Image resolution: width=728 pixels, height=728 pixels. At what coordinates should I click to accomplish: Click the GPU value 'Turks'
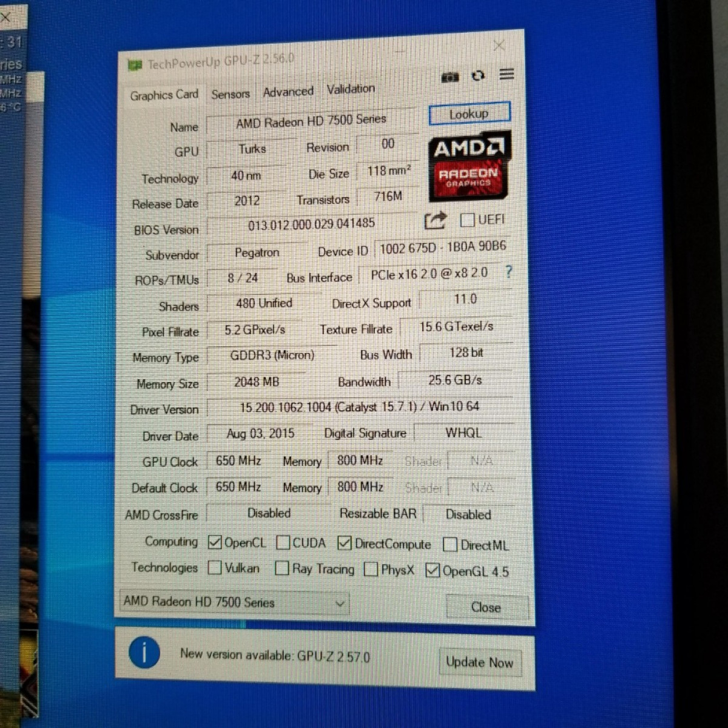[251, 149]
